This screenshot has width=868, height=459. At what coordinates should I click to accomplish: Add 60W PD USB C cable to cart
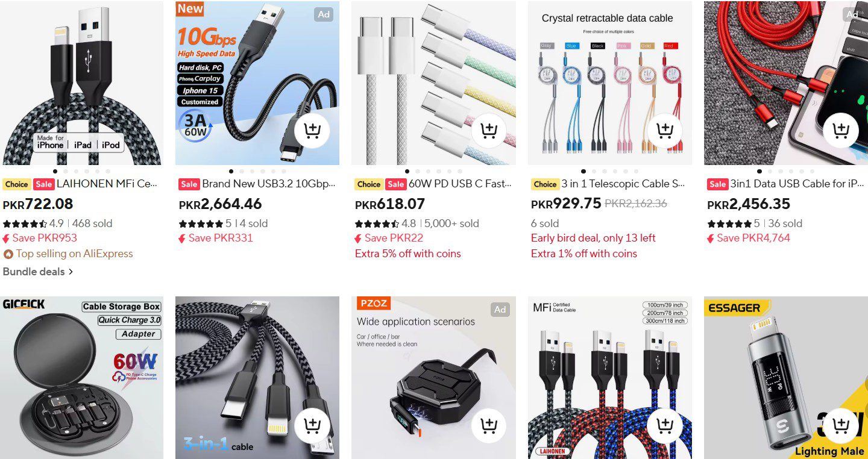[488, 130]
